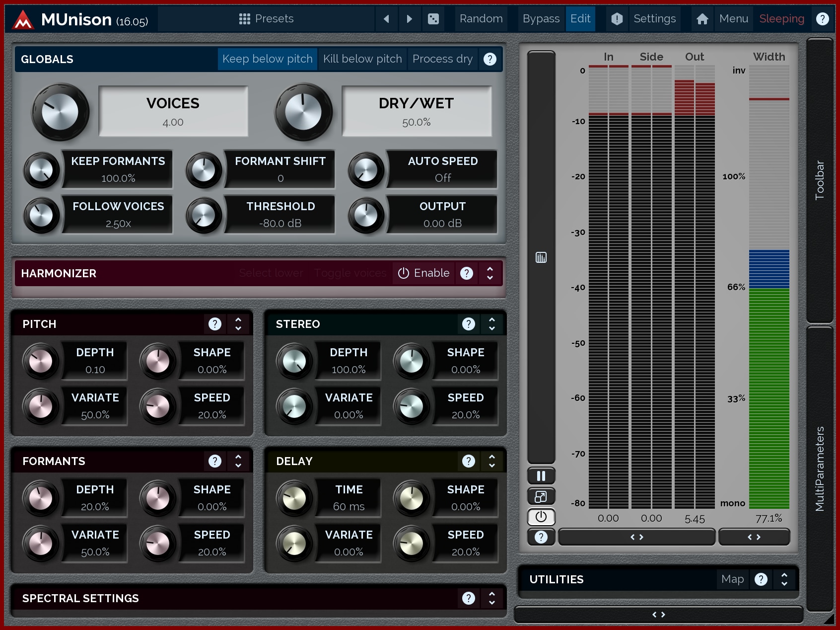The image size is (840, 630).
Task: Load previous preset with left arrow
Action: (x=386, y=19)
